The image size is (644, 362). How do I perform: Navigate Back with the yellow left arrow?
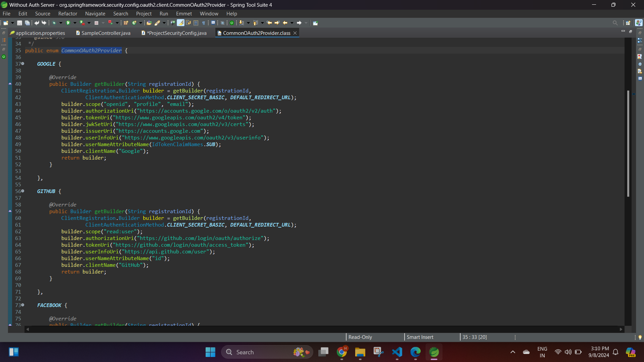click(x=285, y=23)
